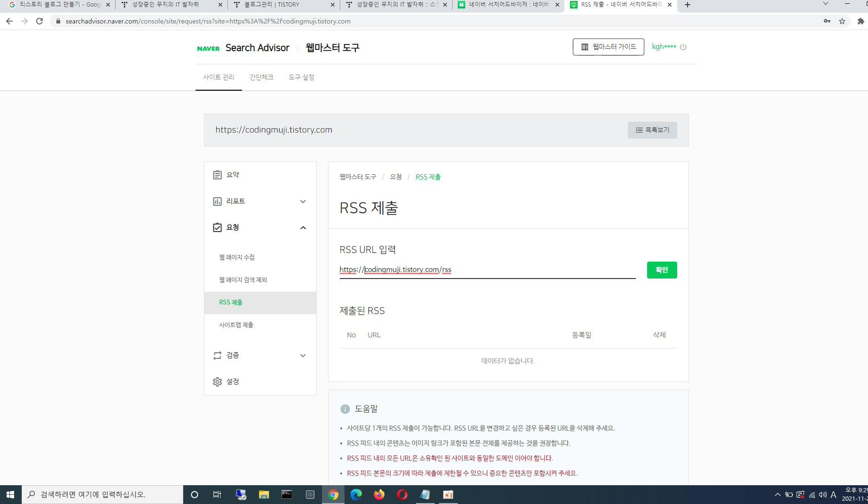Click the 등록일 column header

581,335
